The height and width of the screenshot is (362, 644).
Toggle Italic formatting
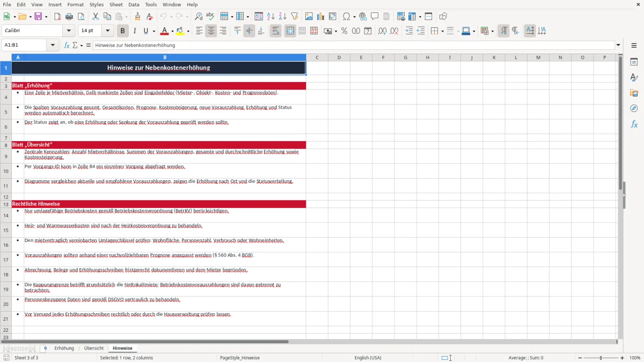tap(135, 31)
